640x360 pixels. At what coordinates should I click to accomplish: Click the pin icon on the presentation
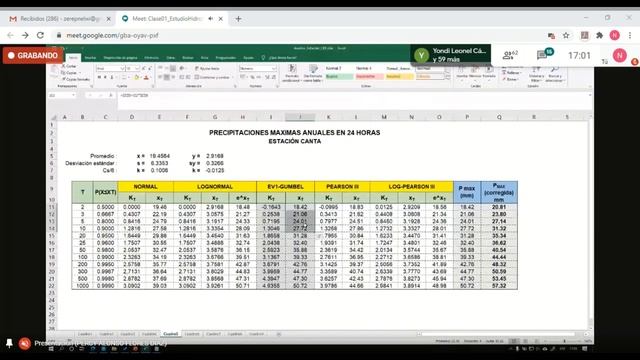pos(9,343)
